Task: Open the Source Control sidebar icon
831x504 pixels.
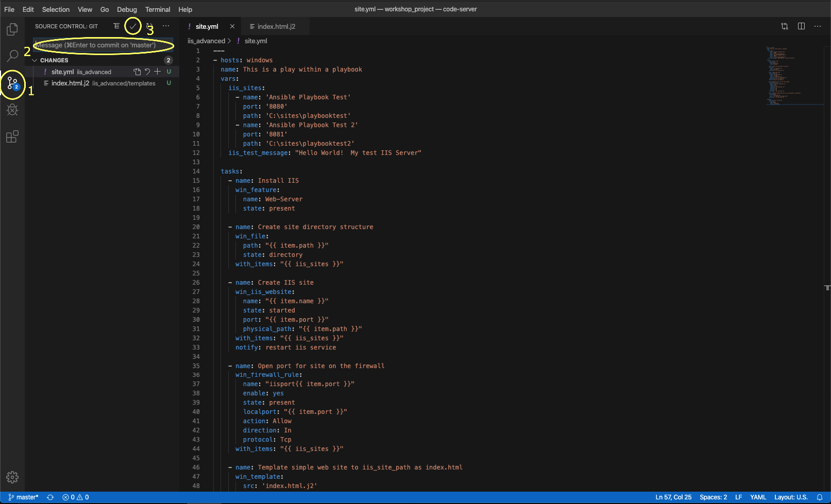Action: pos(12,83)
